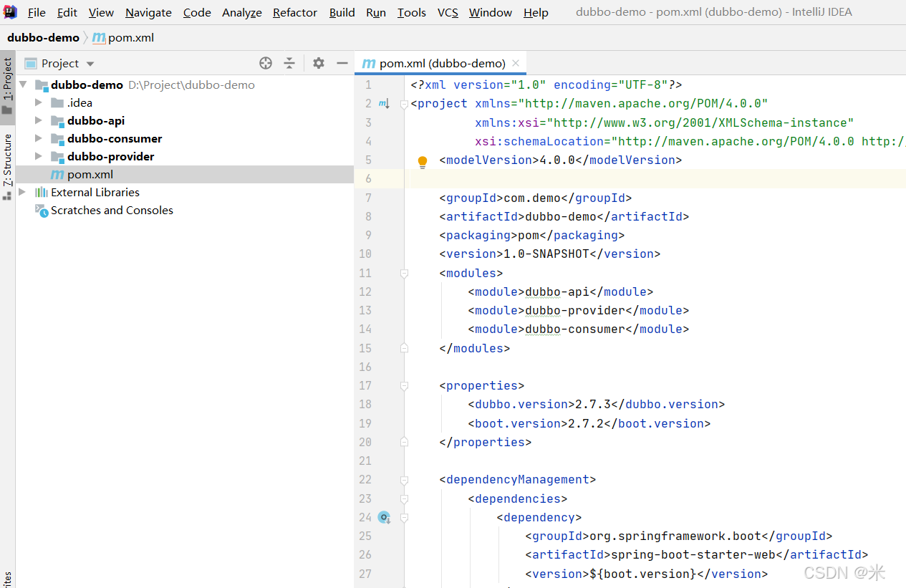Expand the .idea folder

39,102
